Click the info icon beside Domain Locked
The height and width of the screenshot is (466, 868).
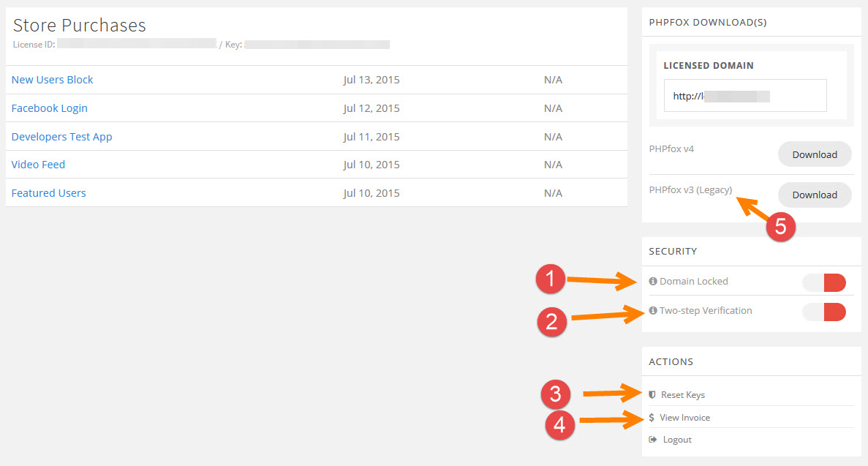(x=653, y=282)
